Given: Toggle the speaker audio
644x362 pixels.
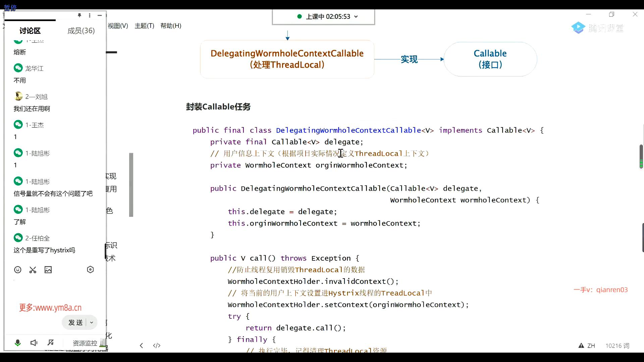Looking at the screenshot, I should (x=34, y=343).
